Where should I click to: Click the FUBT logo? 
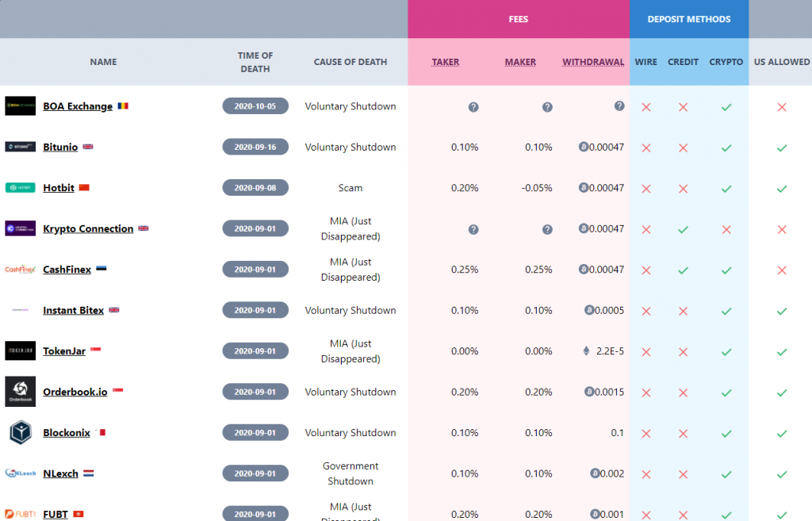(20, 514)
